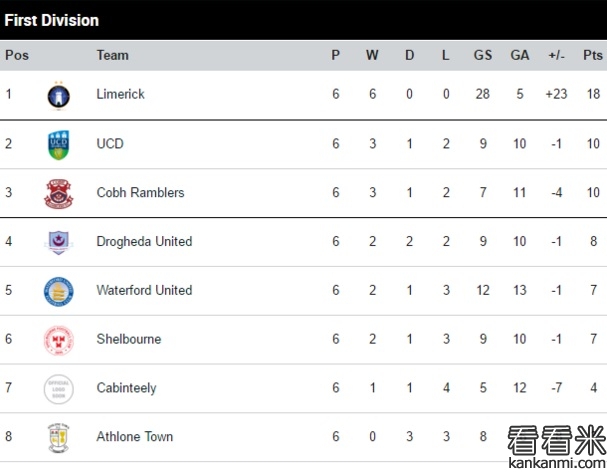Click the Limerick club crest icon
This screenshot has width=607, height=472.
coord(58,95)
